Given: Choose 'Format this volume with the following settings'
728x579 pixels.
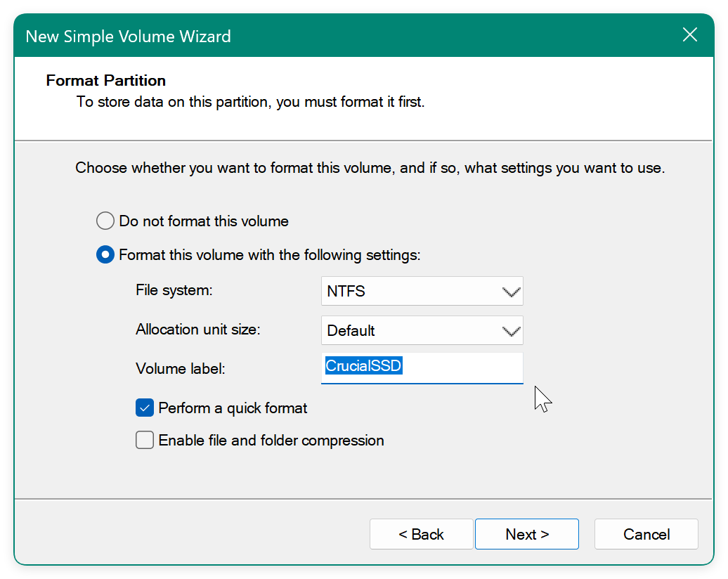Looking at the screenshot, I should click(105, 255).
